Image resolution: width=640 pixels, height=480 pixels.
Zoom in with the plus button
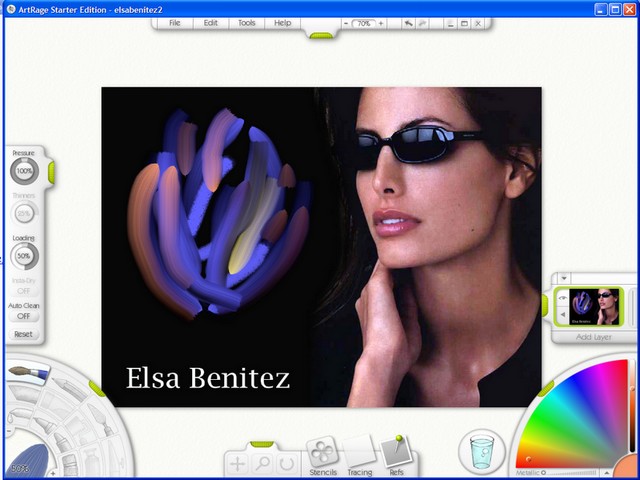pos(380,23)
